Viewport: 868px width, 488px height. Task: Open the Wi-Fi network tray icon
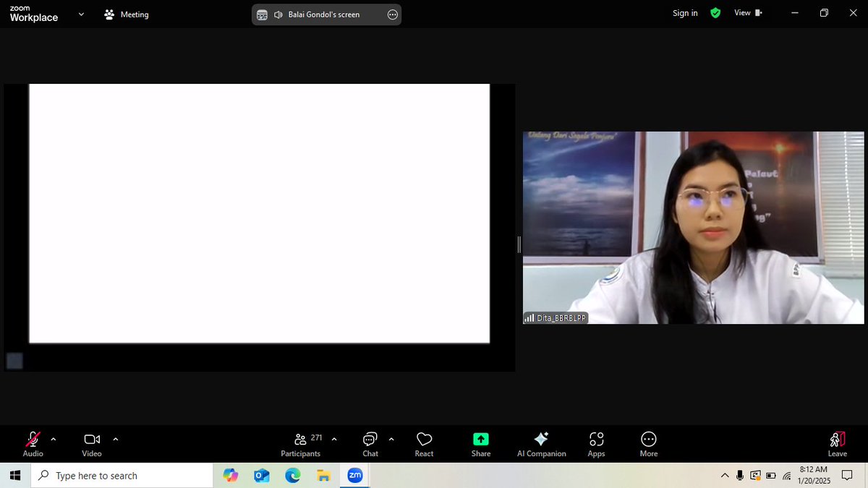(786, 476)
